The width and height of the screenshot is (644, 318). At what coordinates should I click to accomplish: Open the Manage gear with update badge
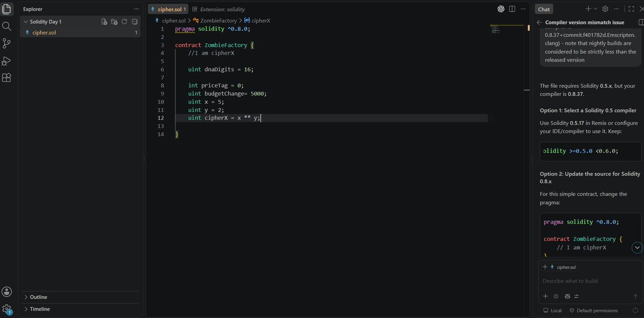tap(7, 309)
